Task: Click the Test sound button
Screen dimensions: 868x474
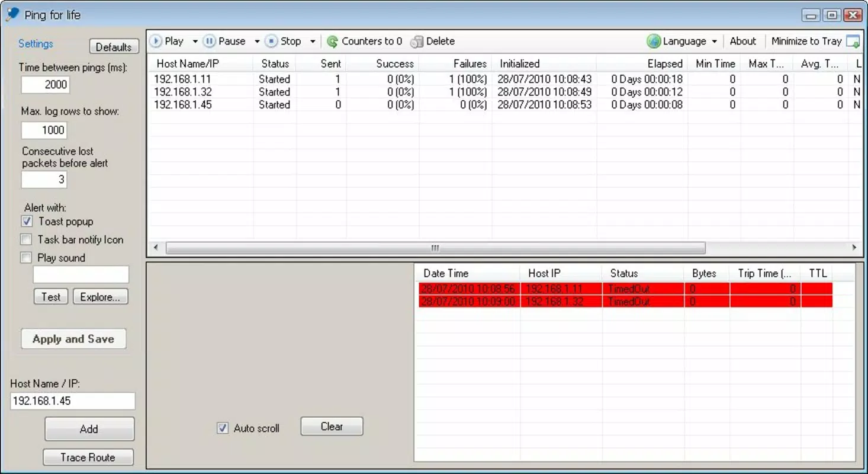Action: tap(51, 297)
